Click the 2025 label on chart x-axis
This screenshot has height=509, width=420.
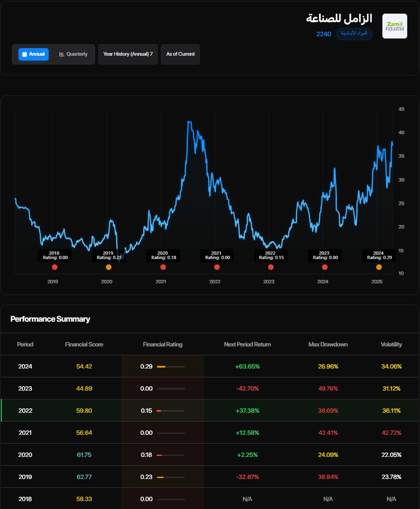coord(377,281)
